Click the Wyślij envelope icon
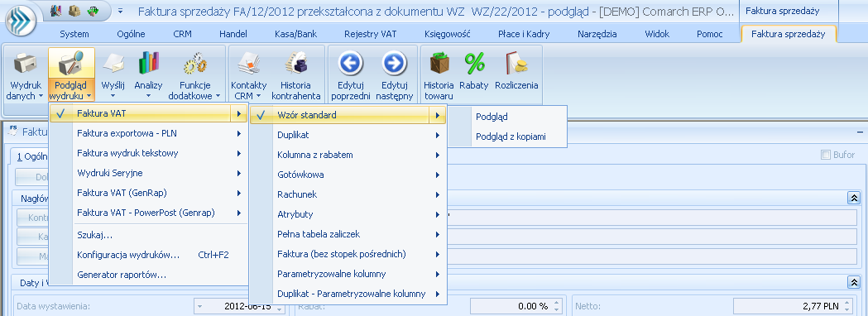The width and height of the screenshot is (868, 316). point(113,64)
